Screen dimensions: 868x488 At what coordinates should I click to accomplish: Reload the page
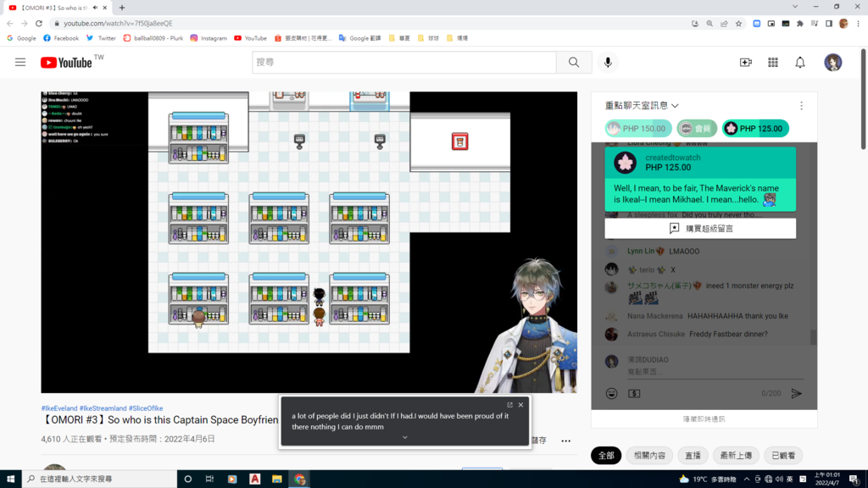[x=39, y=23]
